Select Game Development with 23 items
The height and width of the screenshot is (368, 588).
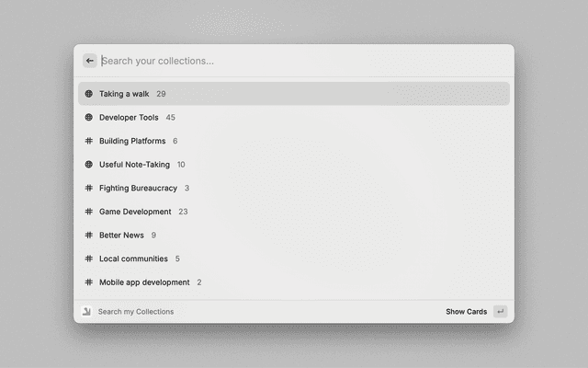(x=135, y=212)
